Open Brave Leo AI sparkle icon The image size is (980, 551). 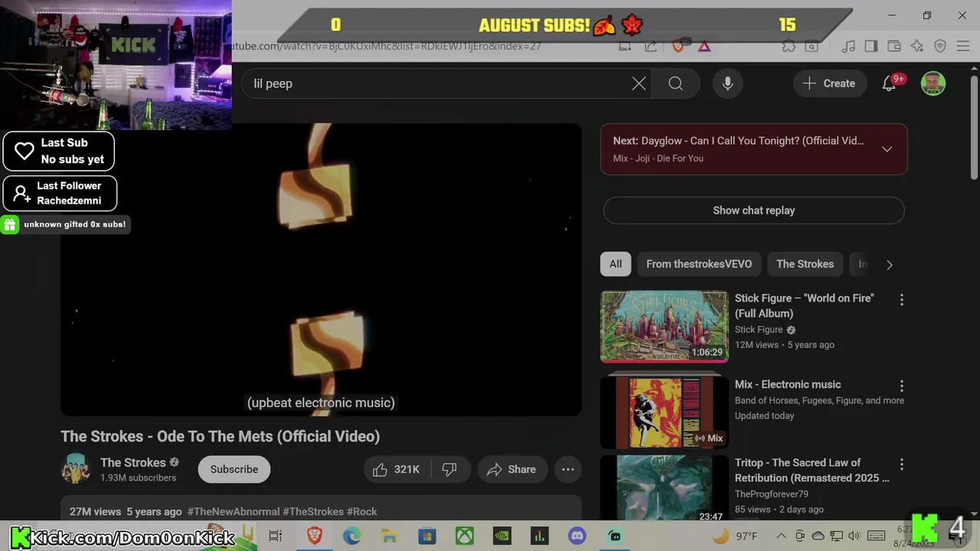(x=917, y=47)
